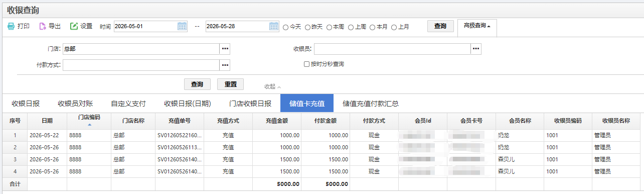
Task: Switch to 自定义支付 tab
Action: click(x=128, y=104)
